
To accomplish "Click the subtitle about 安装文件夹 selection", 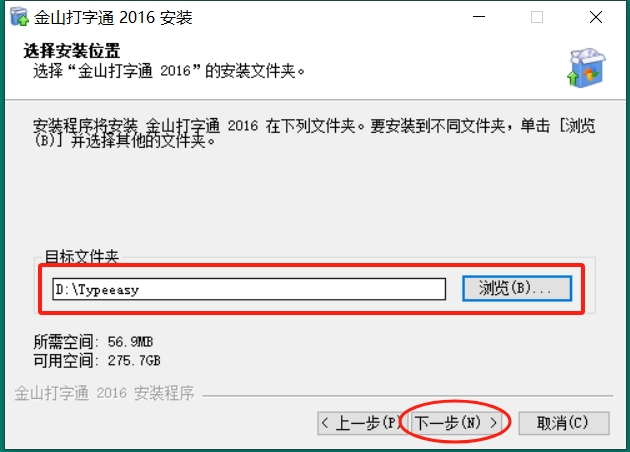I will pos(169,71).
